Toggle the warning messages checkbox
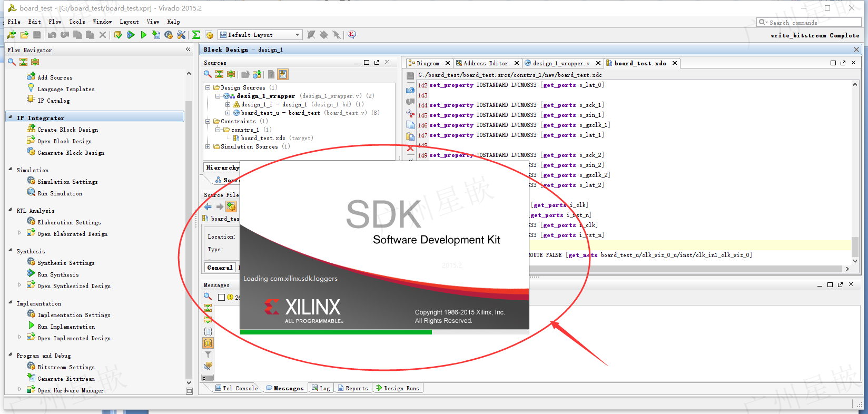Screen dimensions: 868x414 tap(222, 297)
